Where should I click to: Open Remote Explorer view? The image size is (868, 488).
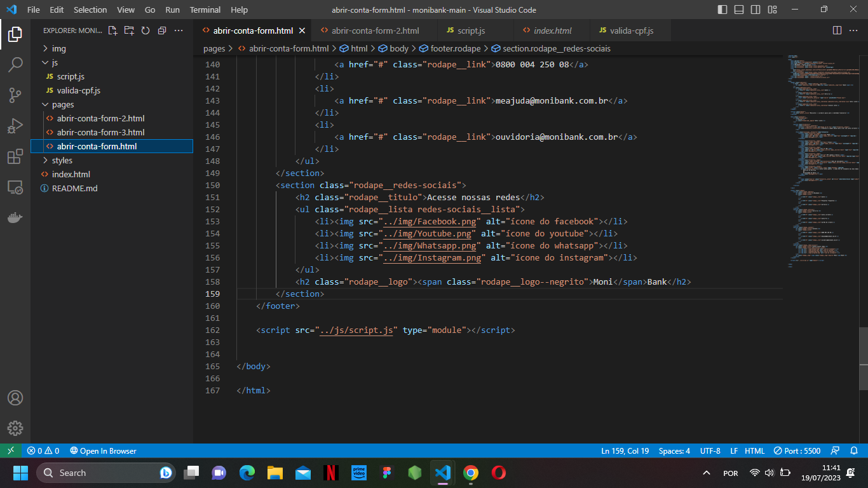coord(15,187)
